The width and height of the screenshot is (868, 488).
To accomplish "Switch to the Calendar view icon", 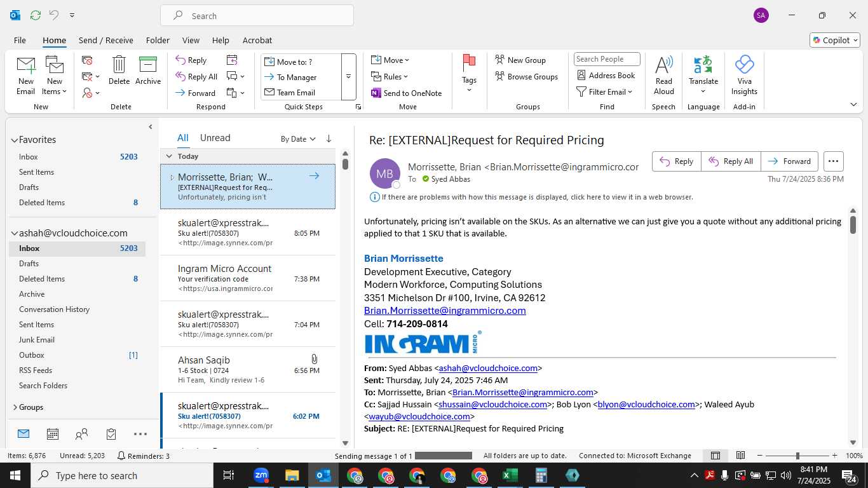I will tap(53, 434).
